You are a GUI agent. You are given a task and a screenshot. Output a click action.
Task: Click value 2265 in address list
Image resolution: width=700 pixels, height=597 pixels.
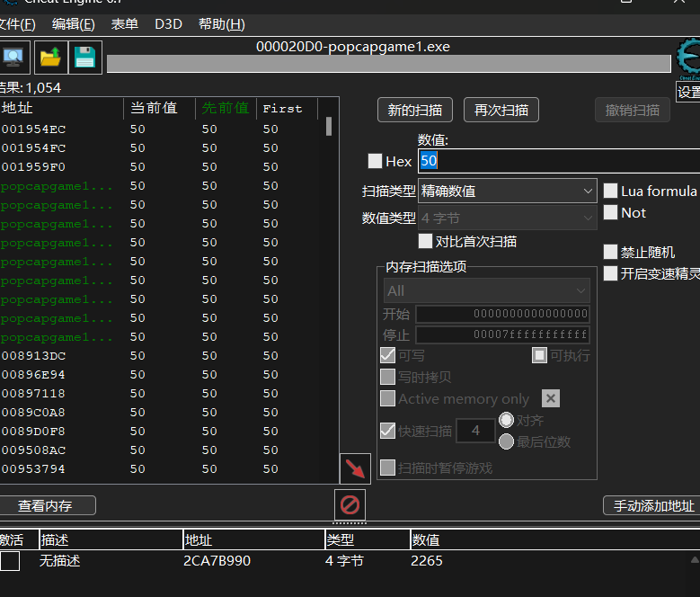click(x=427, y=561)
